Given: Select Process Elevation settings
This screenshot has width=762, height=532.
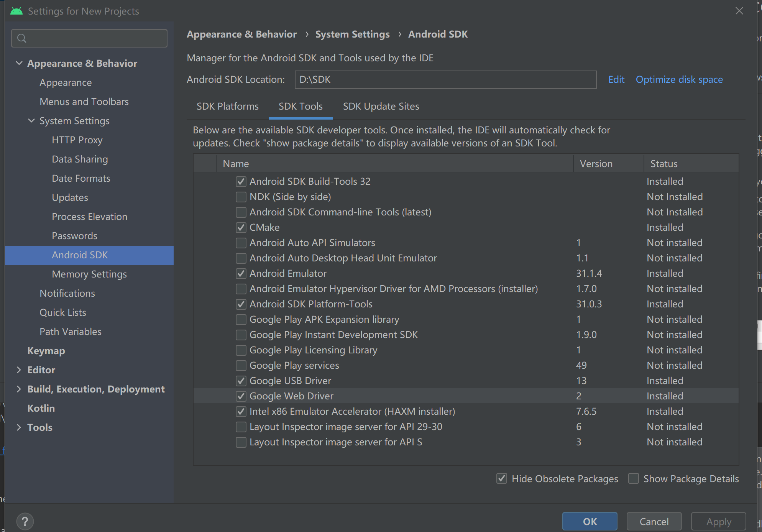Looking at the screenshot, I should point(89,217).
